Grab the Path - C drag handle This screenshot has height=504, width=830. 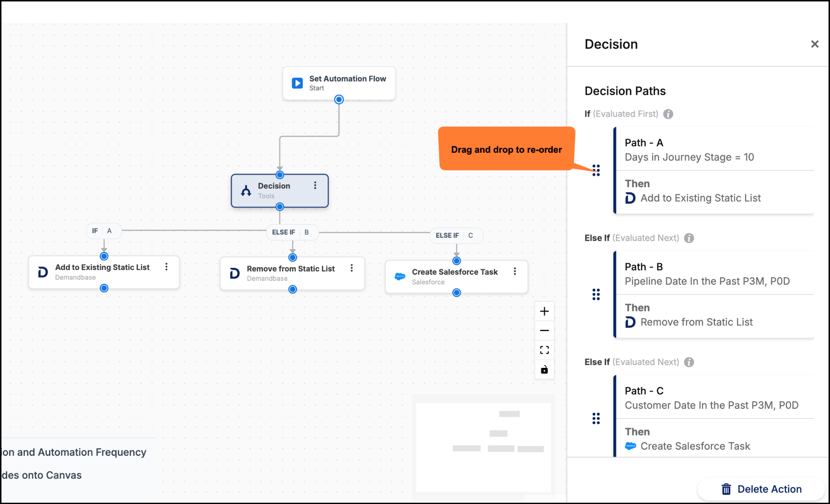(596, 418)
